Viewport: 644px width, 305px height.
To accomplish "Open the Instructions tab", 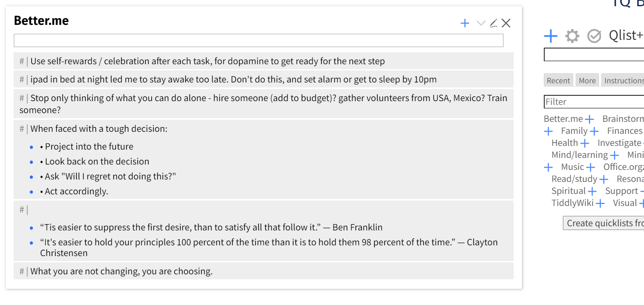I will tap(623, 80).
